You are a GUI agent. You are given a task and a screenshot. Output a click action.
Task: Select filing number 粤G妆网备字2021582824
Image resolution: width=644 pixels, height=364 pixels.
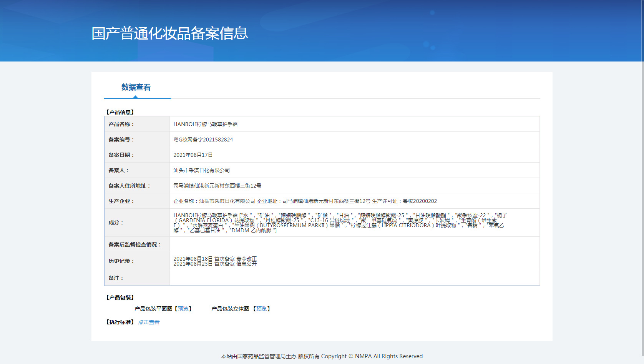pos(203,140)
